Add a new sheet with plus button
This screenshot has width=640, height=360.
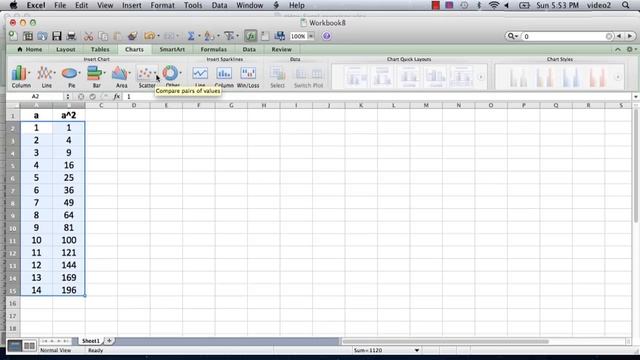(109, 341)
